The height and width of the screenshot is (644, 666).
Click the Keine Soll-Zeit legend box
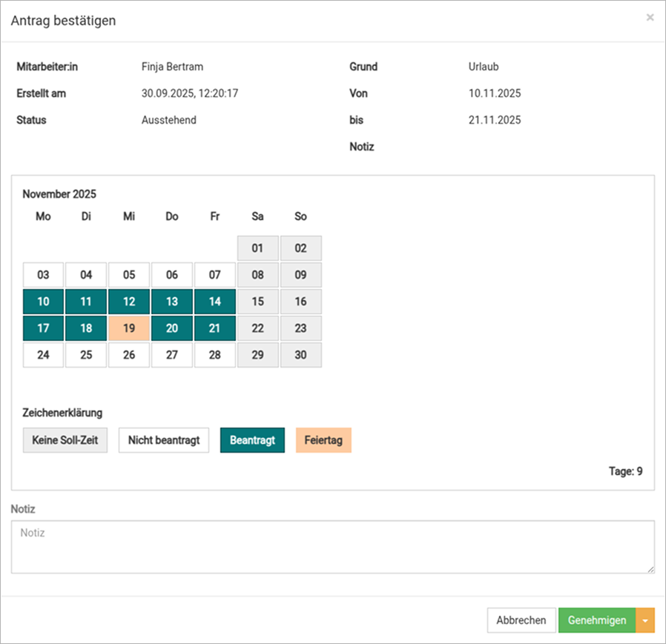pos(65,439)
